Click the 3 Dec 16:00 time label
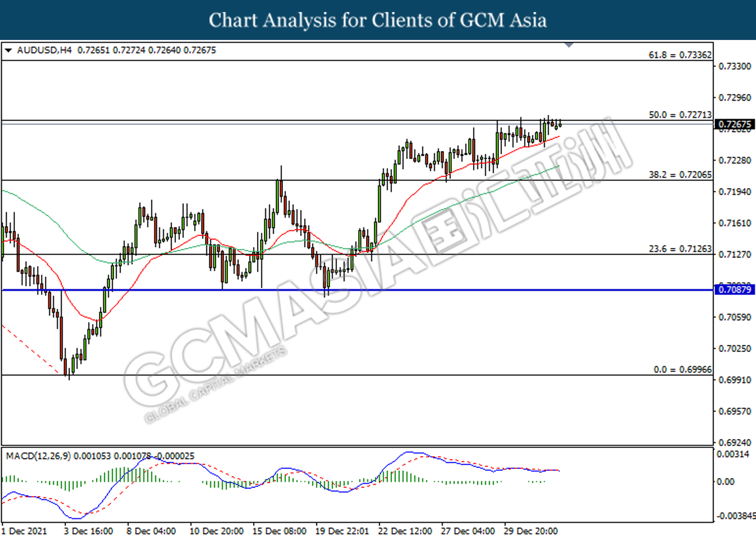The height and width of the screenshot is (540, 756). click(88, 531)
